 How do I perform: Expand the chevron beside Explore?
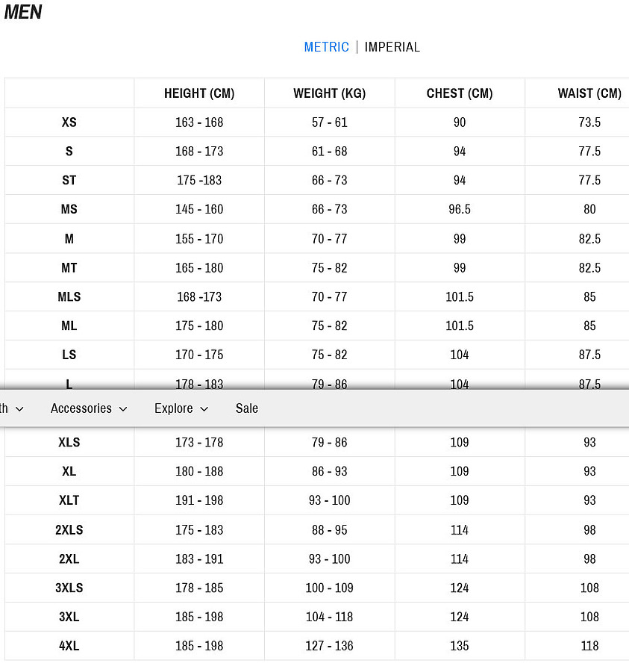coord(204,409)
